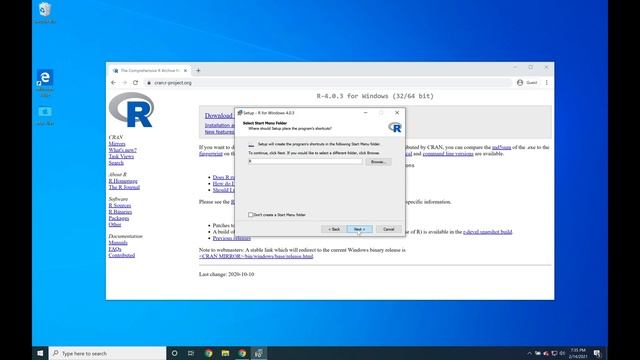Show hidden system tray icons
Viewport: 640px width, 360px height.
tap(529, 353)
